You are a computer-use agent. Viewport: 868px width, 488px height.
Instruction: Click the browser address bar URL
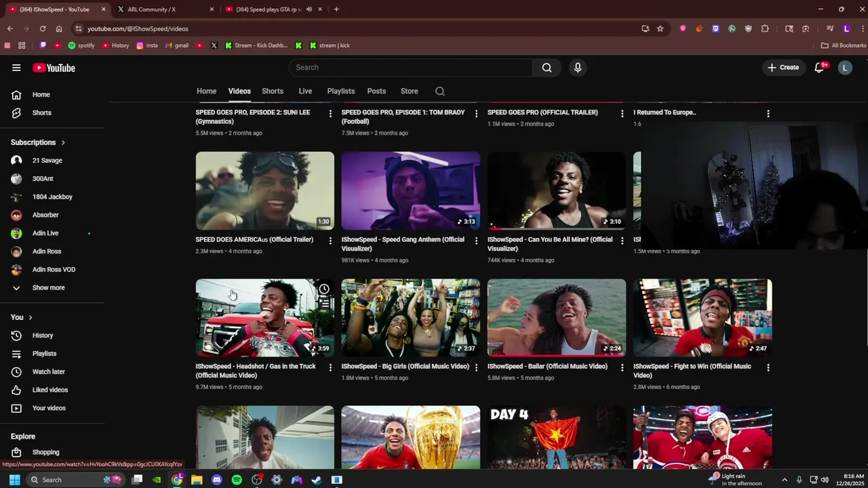tap(138, 29)
